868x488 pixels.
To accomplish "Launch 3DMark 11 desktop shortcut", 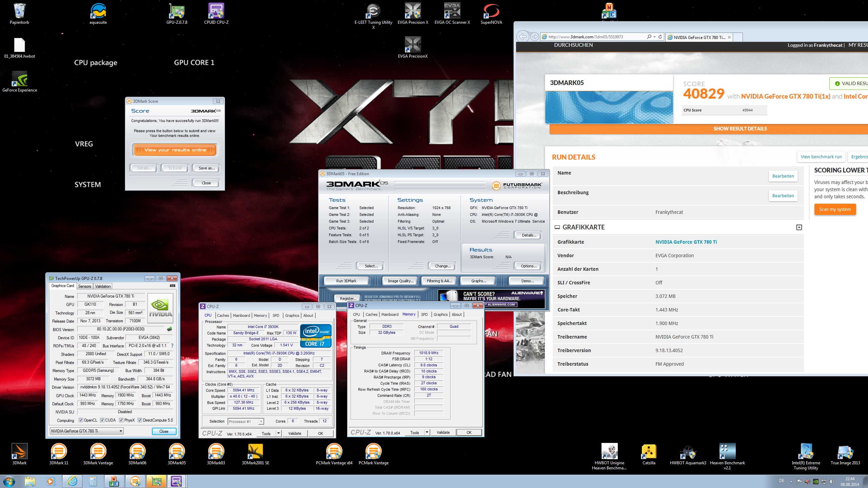I will click(59, 454).
